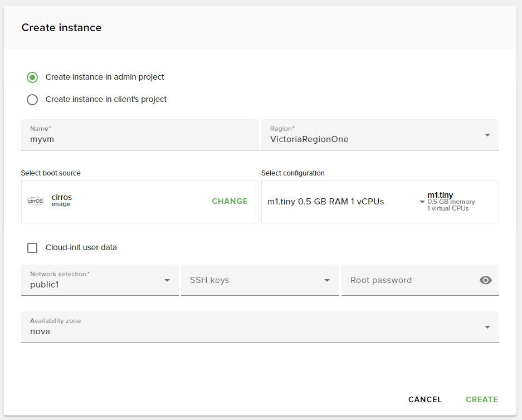Focus the Name field containing myvm
Image resolution: width=522 pixels, height=420 pixels.
click(140, 135)
